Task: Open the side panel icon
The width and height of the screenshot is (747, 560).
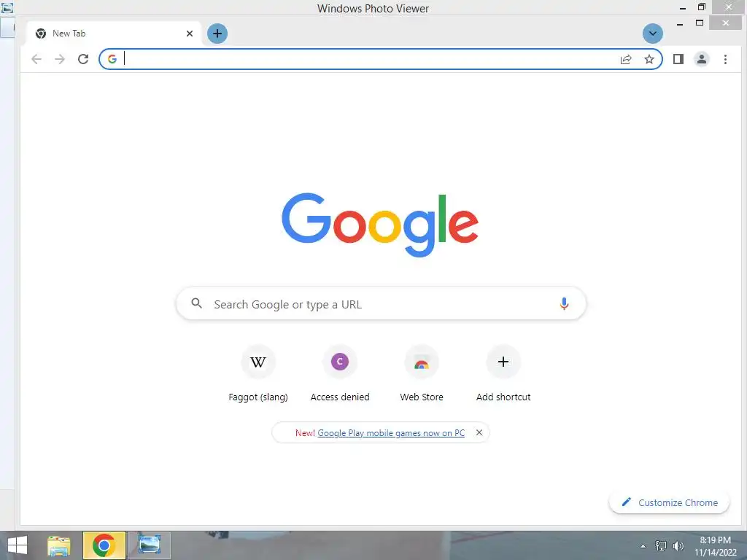Action: [x=678, y=59]
